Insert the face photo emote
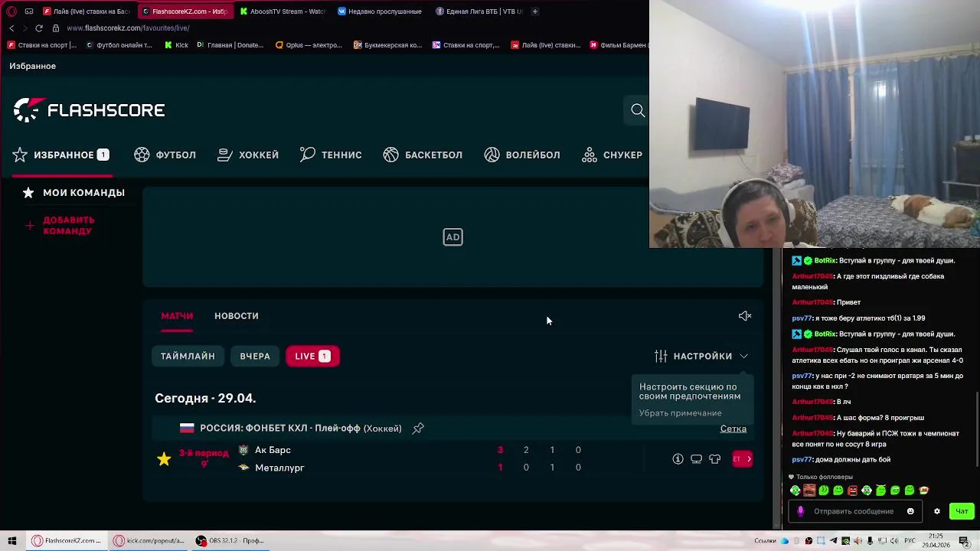The image size is (980, 551). point(809,491)
